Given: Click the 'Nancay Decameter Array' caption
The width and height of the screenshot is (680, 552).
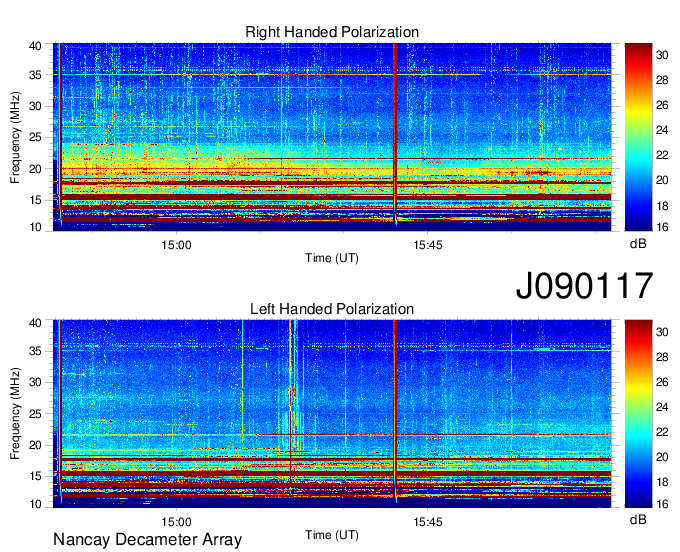Looking at the screenshot, I should point(147,540).
